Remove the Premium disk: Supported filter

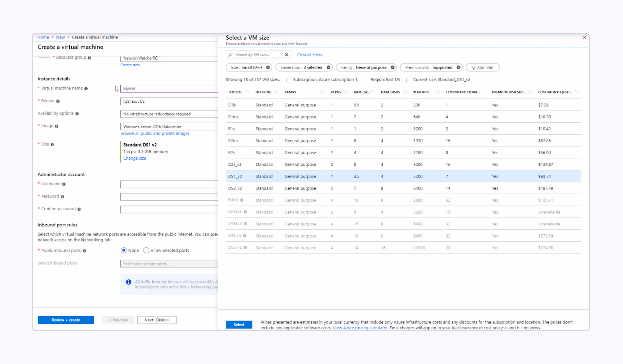458,67
